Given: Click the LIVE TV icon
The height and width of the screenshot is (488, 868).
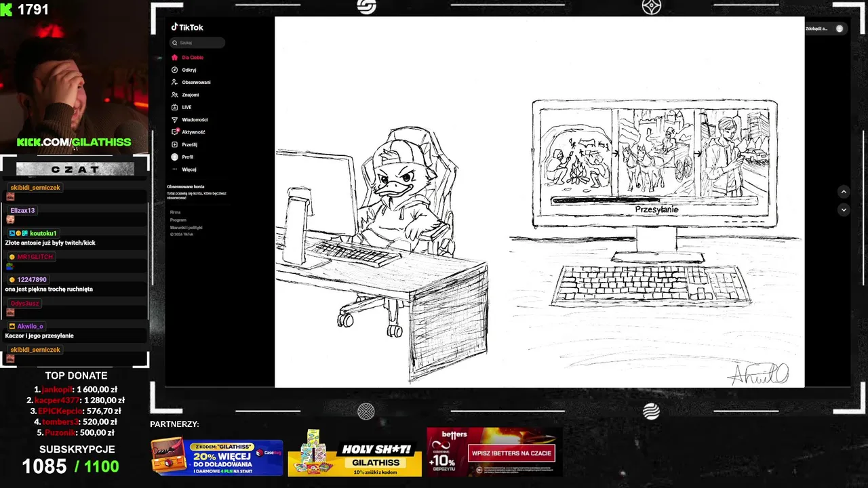Looking at the screenshot, I should tap(174, 107).
